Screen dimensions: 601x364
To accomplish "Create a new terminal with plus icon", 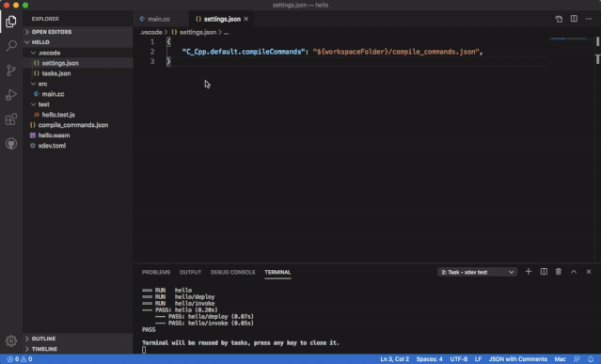I will coord(529,272).
